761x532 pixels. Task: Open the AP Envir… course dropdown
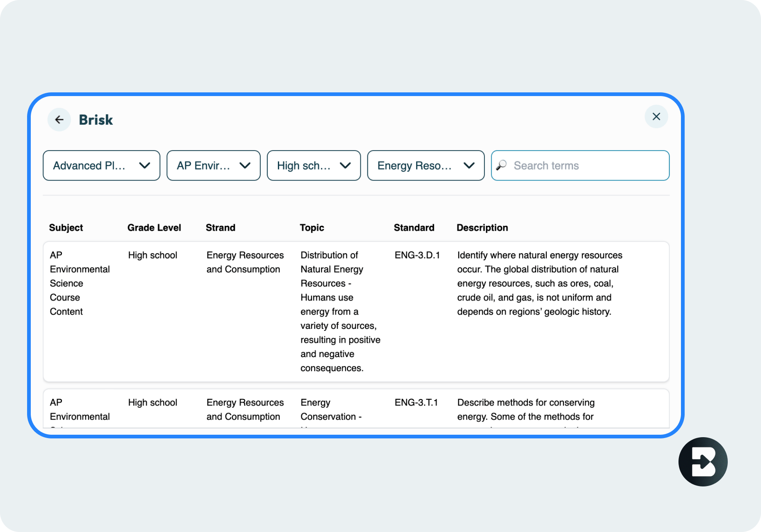[213, 165]
